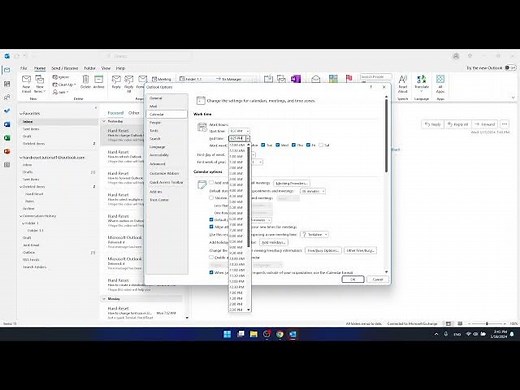Toggle the Wed work week checkbox
520x390 pixels.
(x=278, y=145)
